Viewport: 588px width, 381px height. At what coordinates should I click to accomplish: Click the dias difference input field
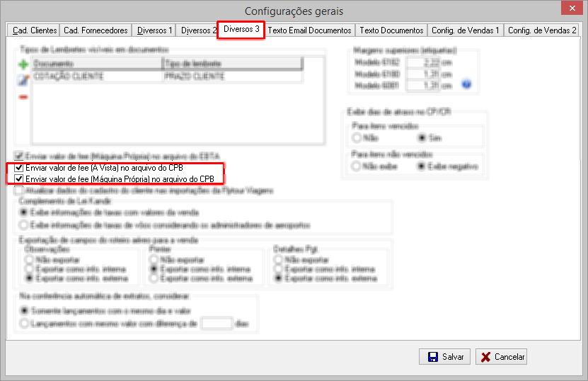click(x=217, y=323)
